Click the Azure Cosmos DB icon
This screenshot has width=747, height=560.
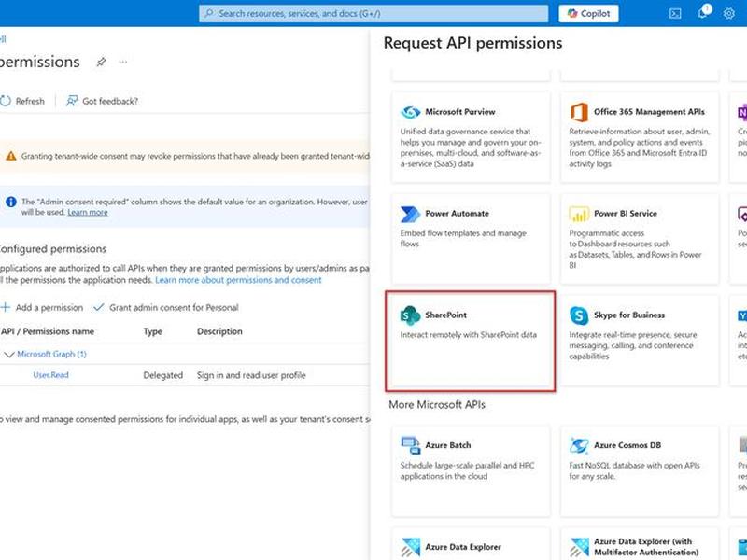coord(579,446)
